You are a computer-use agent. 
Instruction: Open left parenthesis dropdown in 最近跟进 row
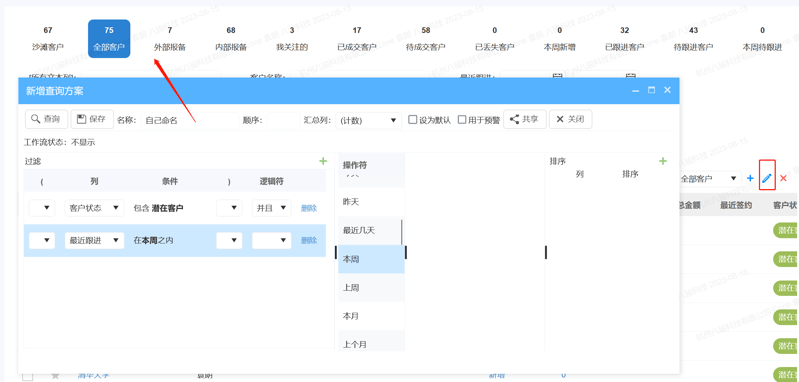click(42, 240)
